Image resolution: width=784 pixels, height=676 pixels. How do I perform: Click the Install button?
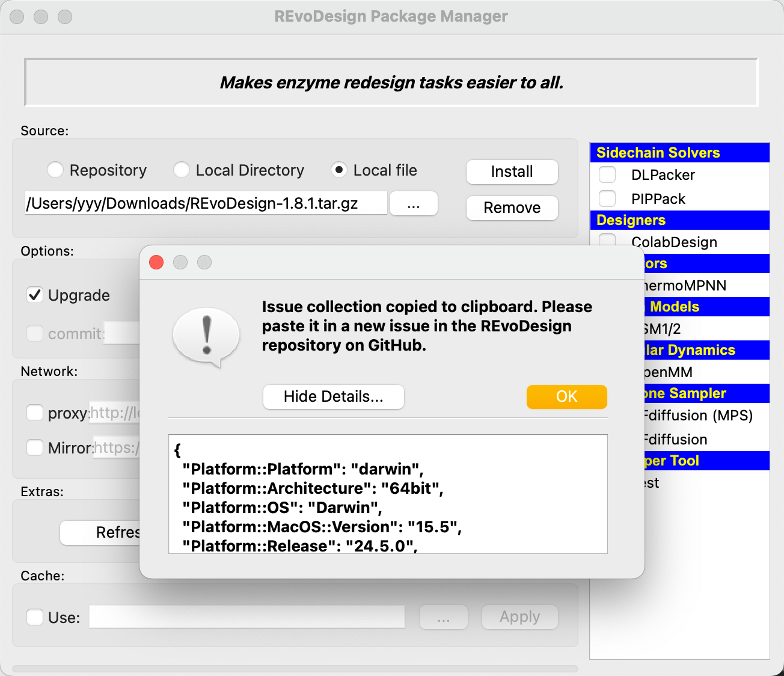click(512, 171)
